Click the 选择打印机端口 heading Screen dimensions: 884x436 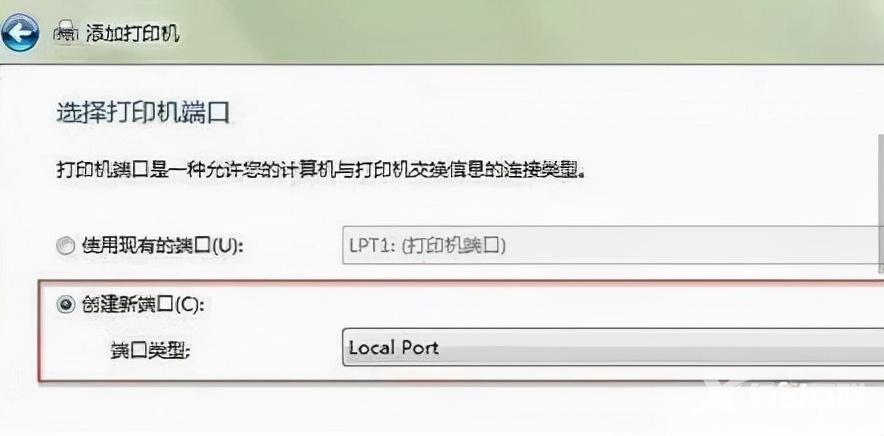pyautogui.click(x=143, y=113)
